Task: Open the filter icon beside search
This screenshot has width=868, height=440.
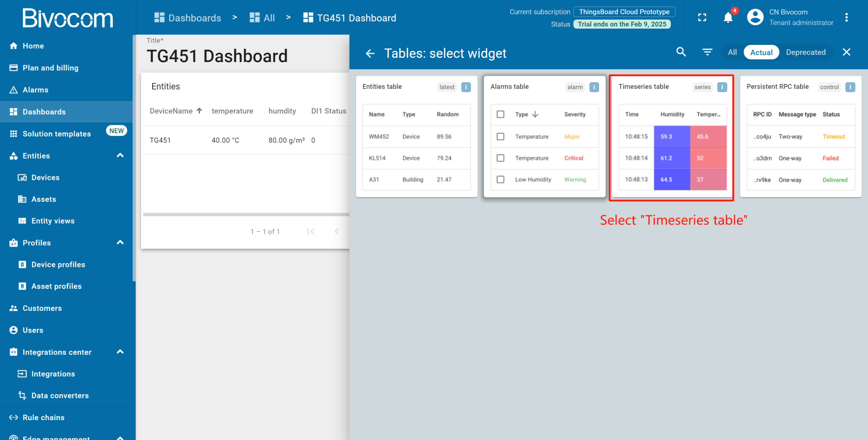Action: coord(707,52)
